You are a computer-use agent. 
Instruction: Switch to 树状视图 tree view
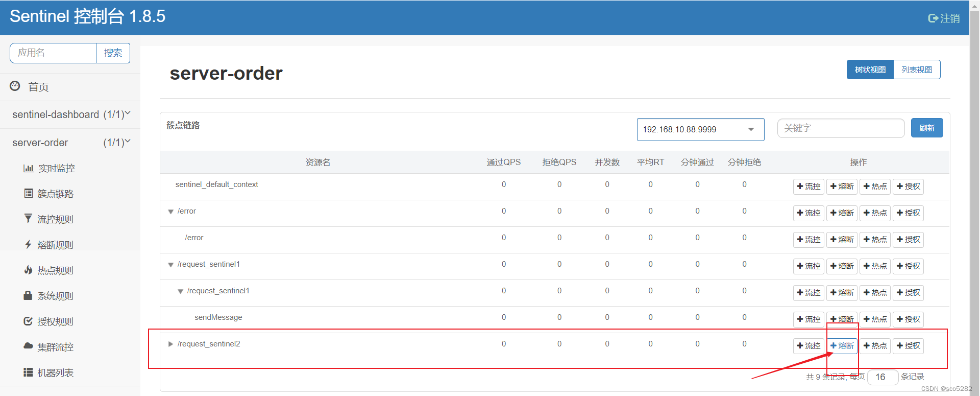(870, 69)
